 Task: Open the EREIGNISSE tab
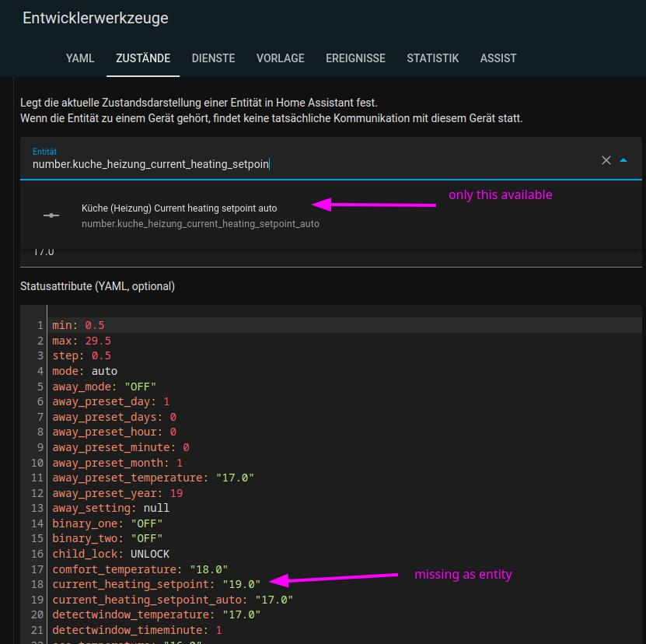[x=355, y=58]
